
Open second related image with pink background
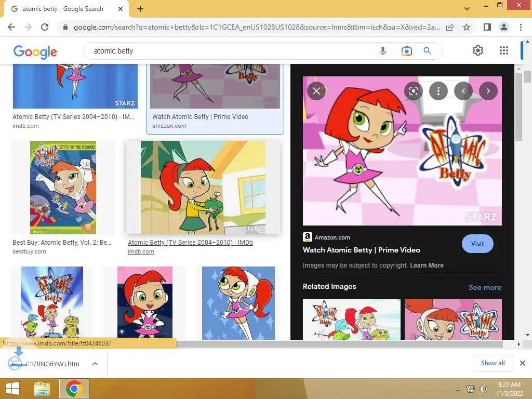(453, 320)
